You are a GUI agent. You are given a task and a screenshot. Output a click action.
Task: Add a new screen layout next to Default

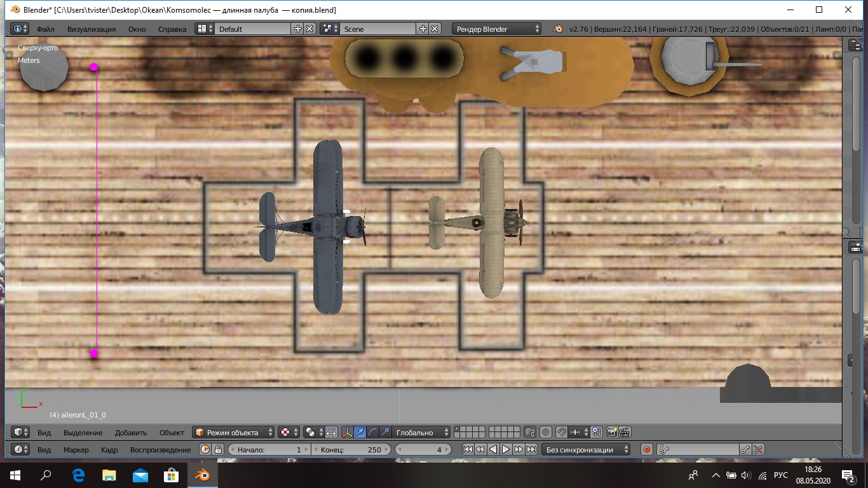tap(298, 29)
